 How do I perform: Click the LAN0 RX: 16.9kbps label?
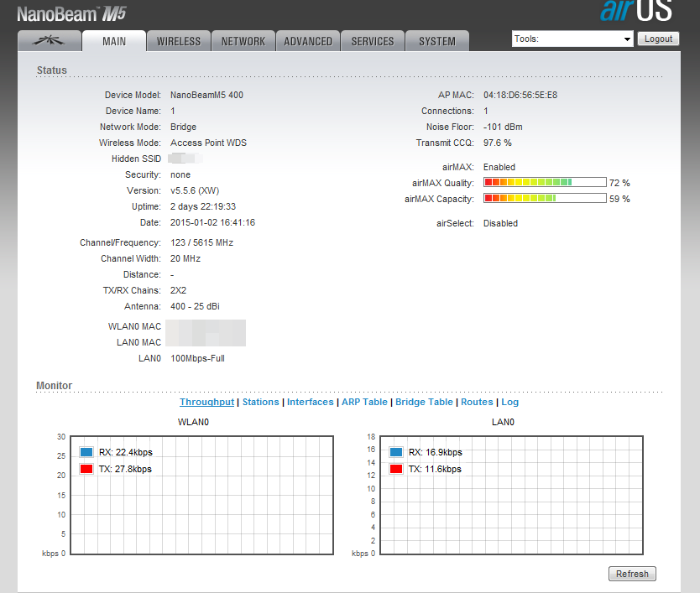coord(436,452)
